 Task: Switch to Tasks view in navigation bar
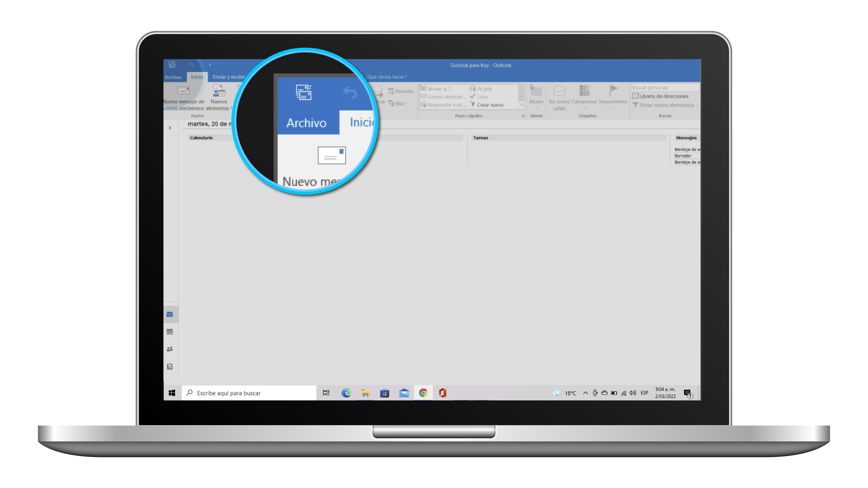pyautogui.click(x=170, y=366)
